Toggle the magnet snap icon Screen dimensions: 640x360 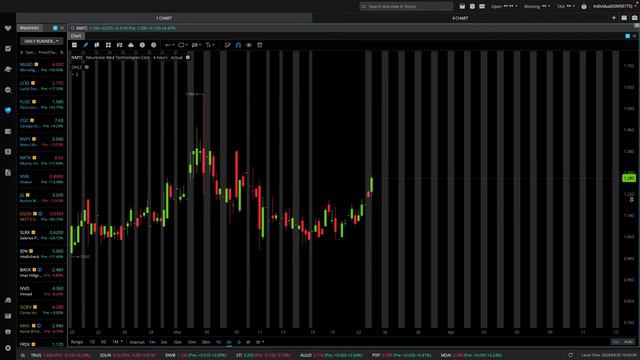[238, 45]
